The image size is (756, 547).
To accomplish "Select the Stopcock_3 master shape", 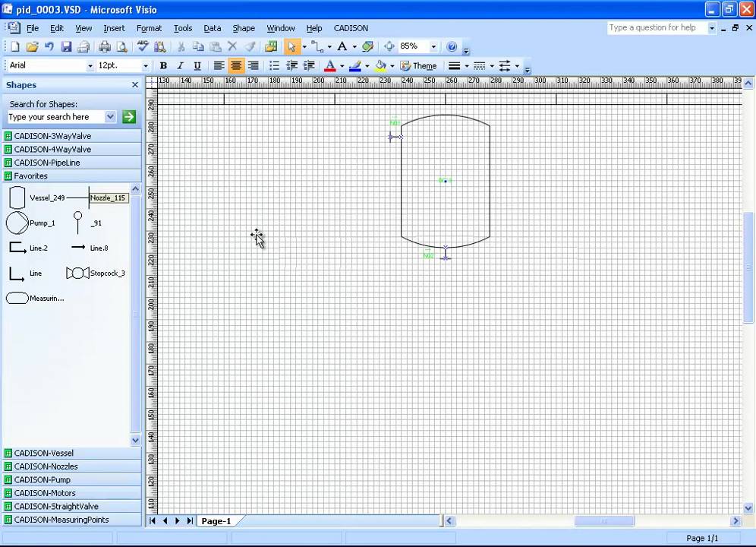I will [96, 273].
